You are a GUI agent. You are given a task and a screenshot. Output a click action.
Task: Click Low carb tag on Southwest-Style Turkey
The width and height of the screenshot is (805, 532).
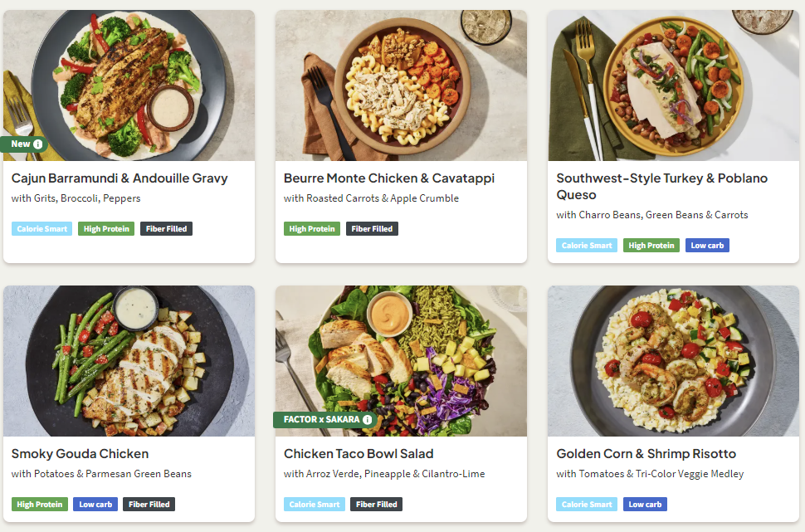pyautogui.click(x=707, y=246)
